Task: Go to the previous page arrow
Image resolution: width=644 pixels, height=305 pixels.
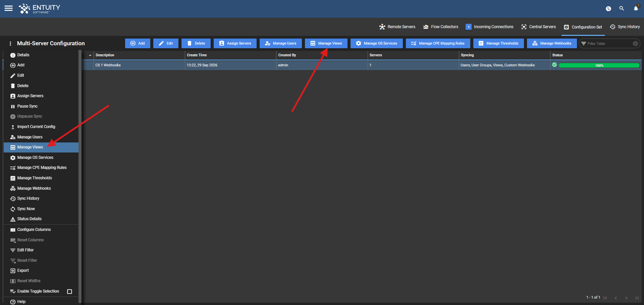Action: [x=616, y=298]
